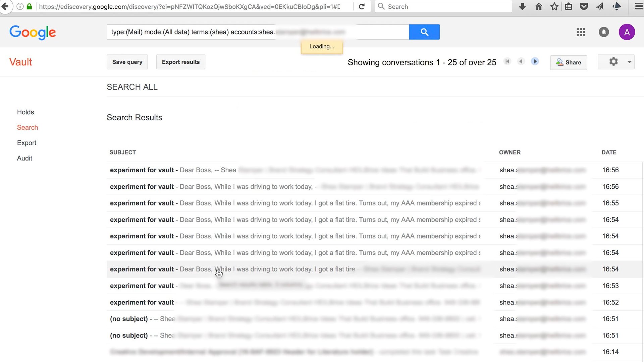Click the Pocket save icon
The image size is (644, 362).
[584, 6]
